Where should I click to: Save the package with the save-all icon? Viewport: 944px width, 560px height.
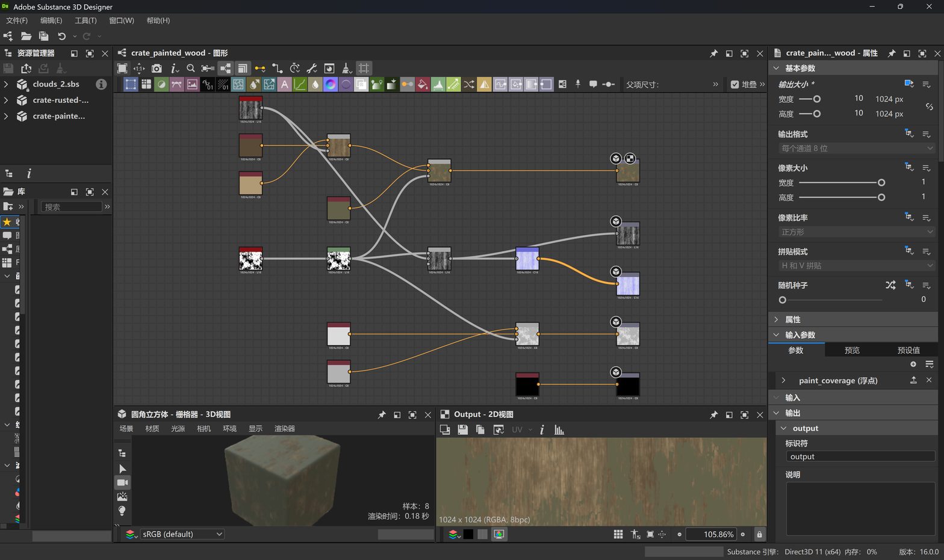(x=43, y=36)
